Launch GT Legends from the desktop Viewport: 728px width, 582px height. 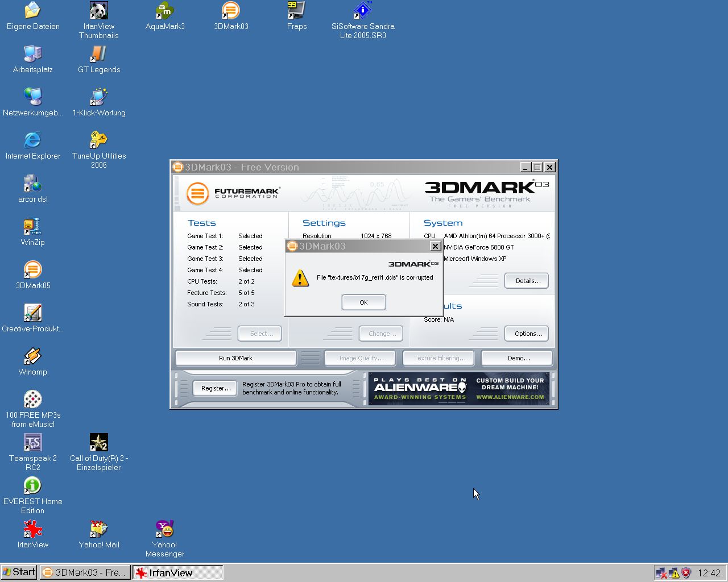click(99, 59)
